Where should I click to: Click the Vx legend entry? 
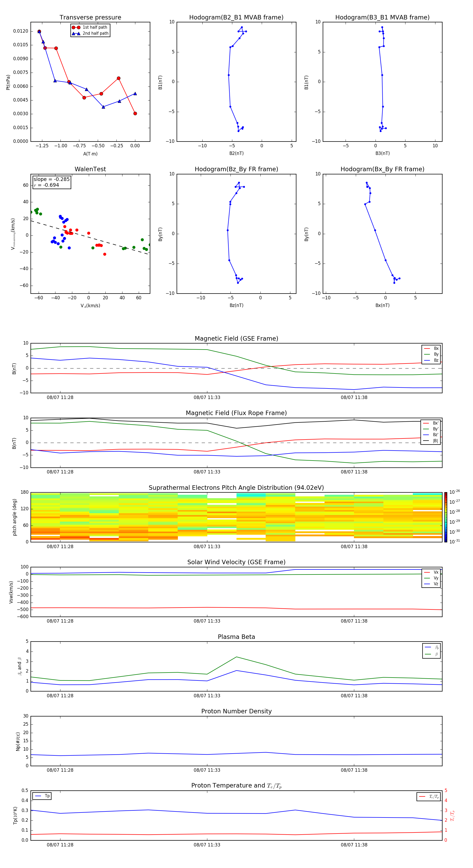tap(431, 572)
